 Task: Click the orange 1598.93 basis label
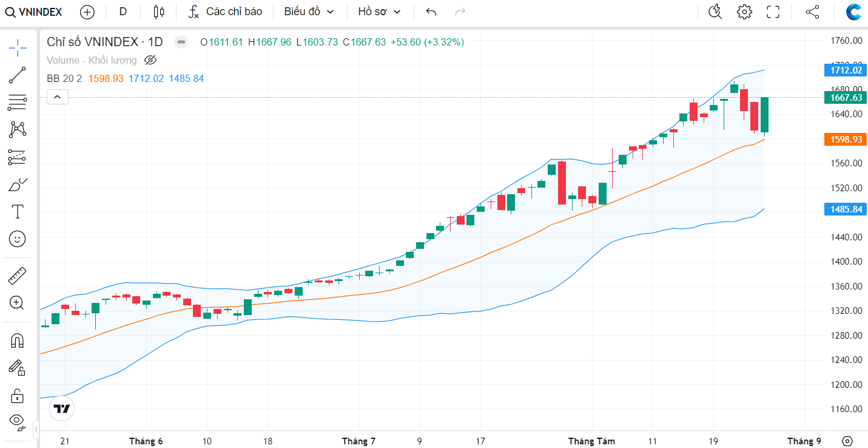click(846, 139)
